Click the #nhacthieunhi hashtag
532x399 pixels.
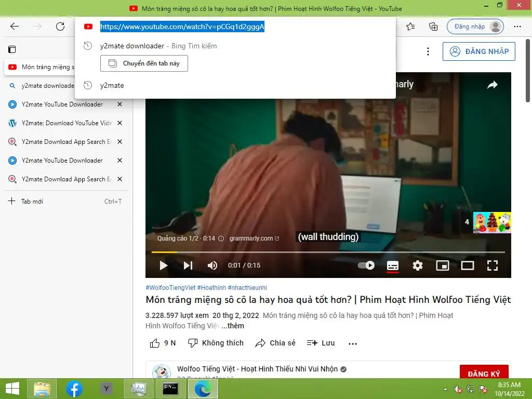247,288
